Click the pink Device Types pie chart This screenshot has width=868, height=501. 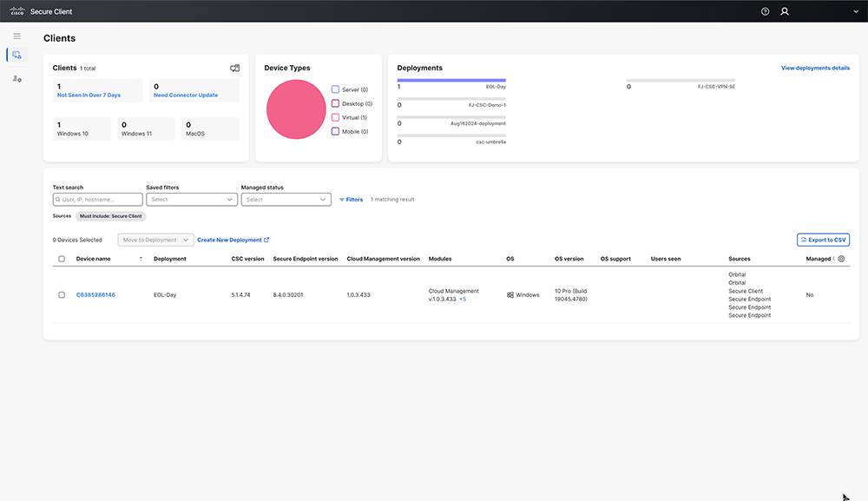click(296, 109)
